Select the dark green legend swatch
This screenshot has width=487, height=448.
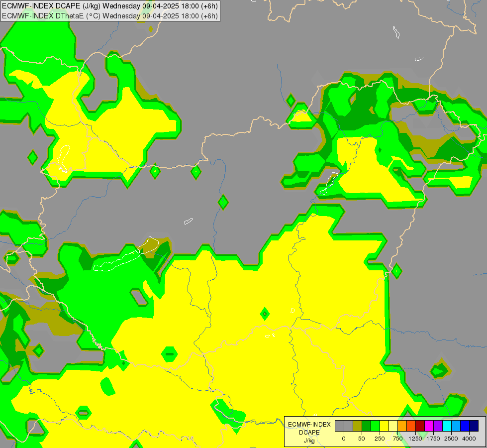point(366,426)
